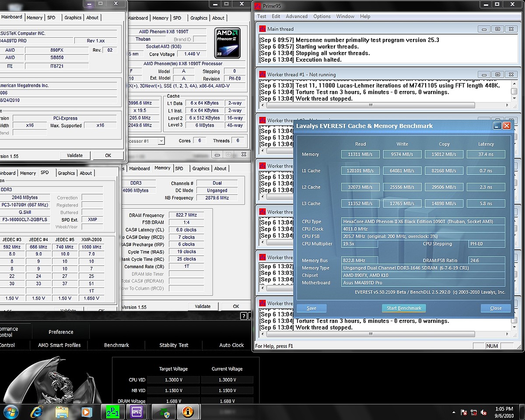525x420 pixels.
Task: Open the Edit menu in Prime95
Action: point(276,17)
